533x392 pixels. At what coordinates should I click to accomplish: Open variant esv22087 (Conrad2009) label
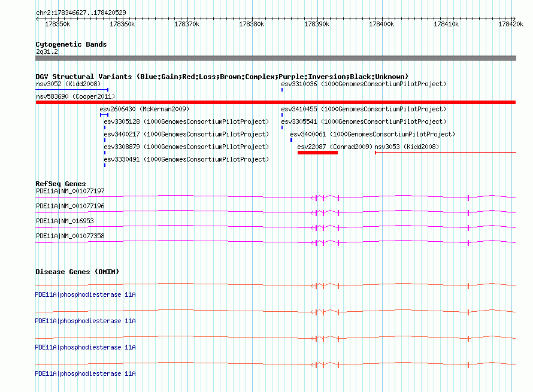tap(335, 147)
